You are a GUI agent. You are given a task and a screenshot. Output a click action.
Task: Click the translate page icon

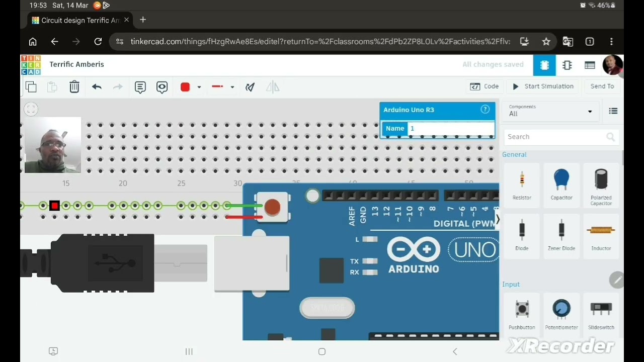[x=568, y=42]
